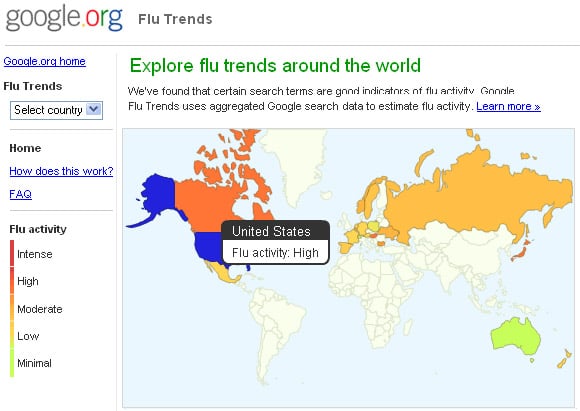Click the Select country dropdown arrow

(94, 109)
